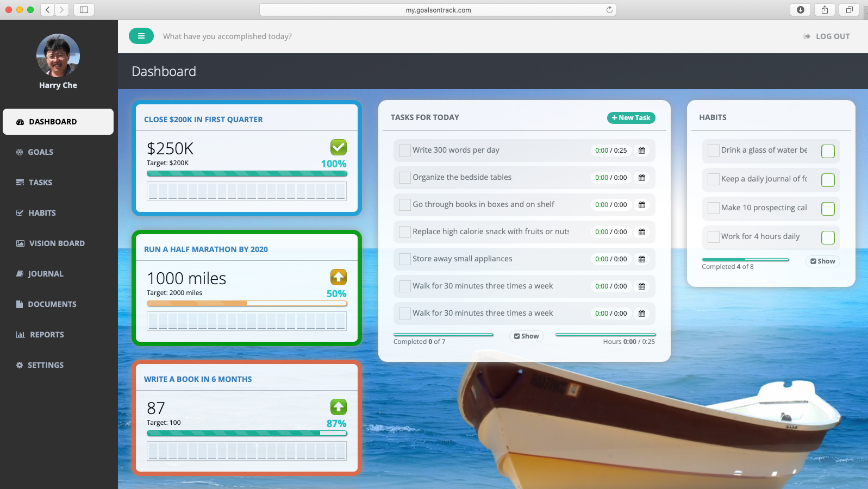Click the green hamburger menu button
This screenshot has height=489, width=868.
pos(141,36)
